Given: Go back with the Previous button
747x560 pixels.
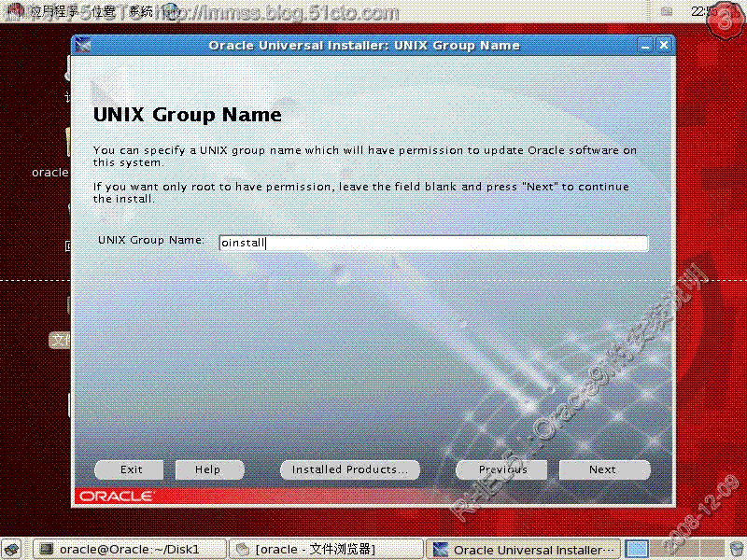Looking at the screenshot, I should coord(501,469).
